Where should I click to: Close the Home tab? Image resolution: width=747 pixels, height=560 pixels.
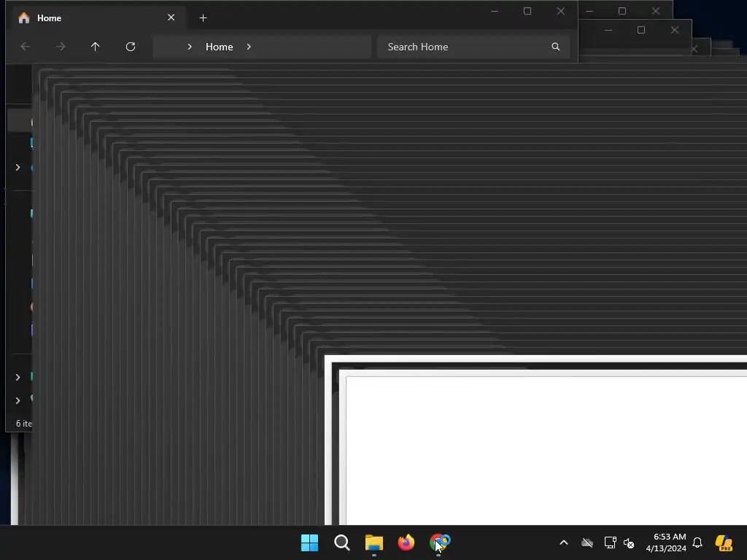171,17
